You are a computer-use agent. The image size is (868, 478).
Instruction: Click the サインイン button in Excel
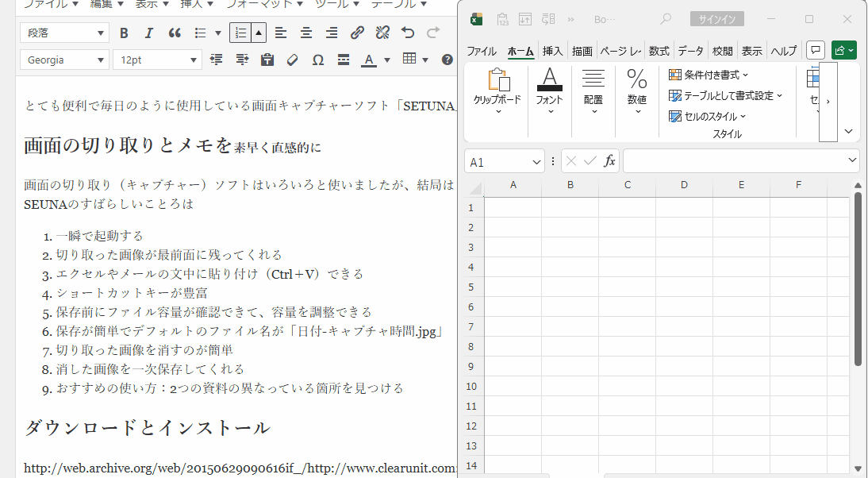coord(716,19)
